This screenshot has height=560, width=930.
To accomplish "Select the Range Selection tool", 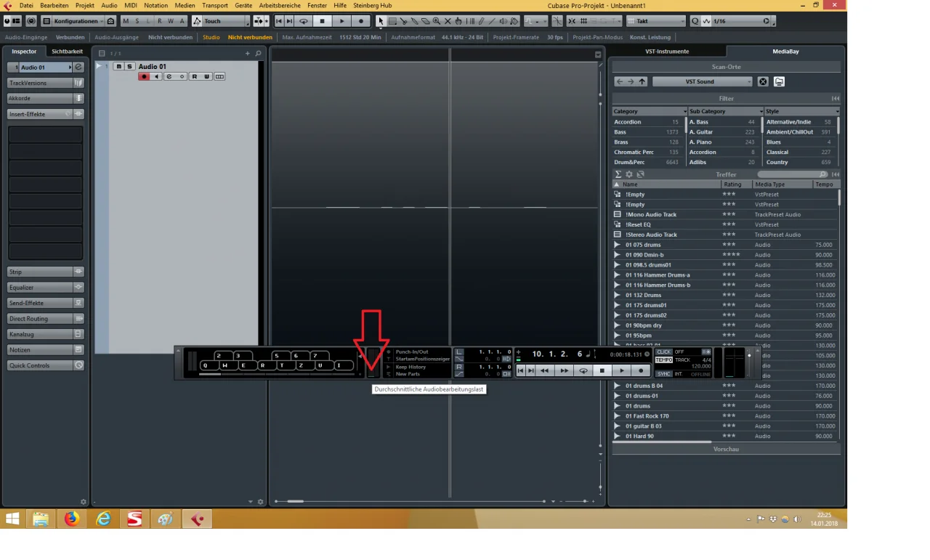I will [392, 21].
